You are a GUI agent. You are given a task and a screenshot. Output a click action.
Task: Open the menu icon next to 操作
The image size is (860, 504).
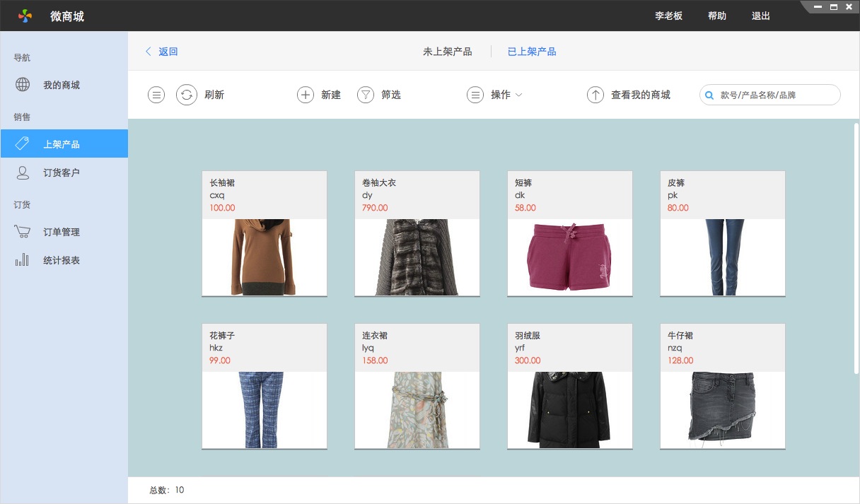pyautogui.click(x=475, y=94)
